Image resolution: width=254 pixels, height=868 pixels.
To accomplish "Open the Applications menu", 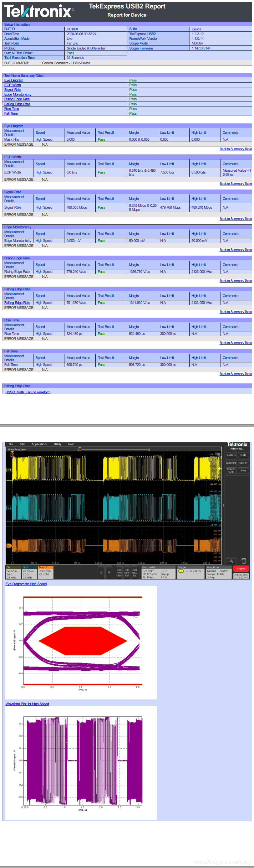I will (39, 444).
